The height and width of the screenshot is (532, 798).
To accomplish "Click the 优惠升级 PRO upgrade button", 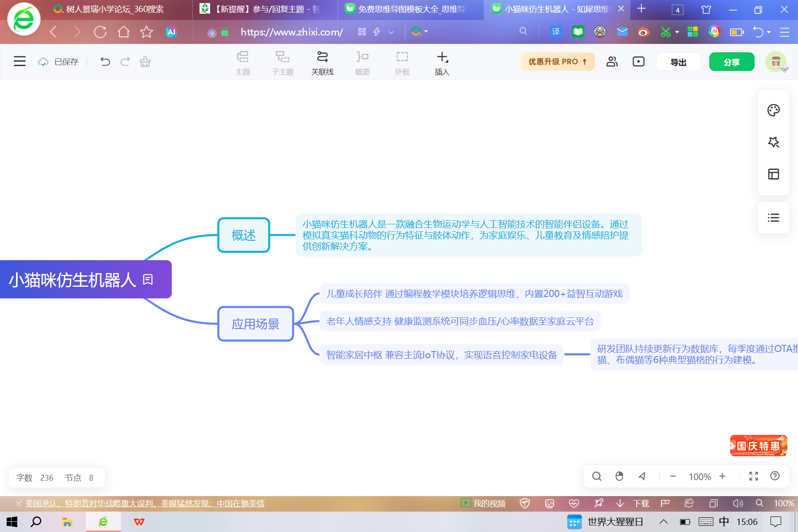I will [x=558, y=62].
